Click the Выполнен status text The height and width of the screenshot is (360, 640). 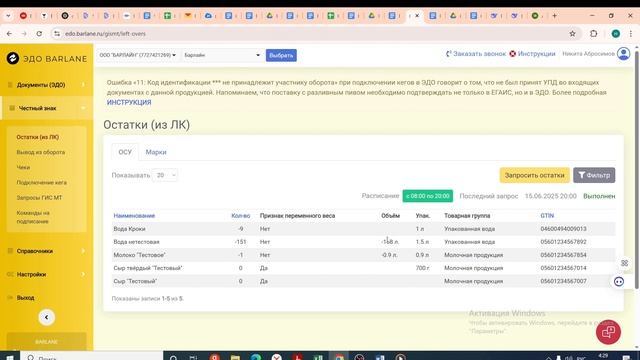[x=599, y=196]
